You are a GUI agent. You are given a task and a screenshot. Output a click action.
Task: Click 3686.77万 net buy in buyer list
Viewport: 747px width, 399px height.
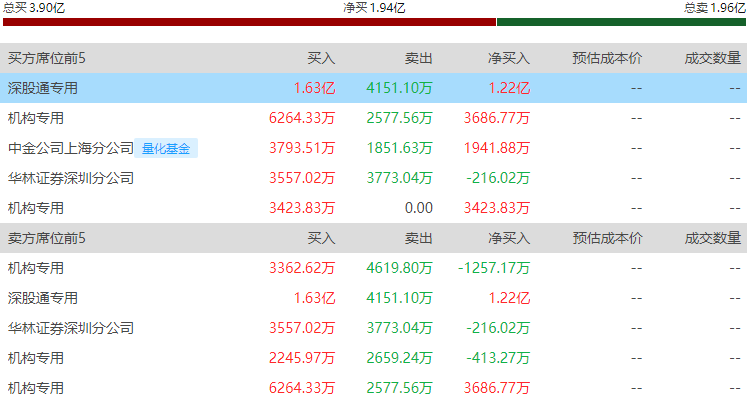(x=497, y=118)
